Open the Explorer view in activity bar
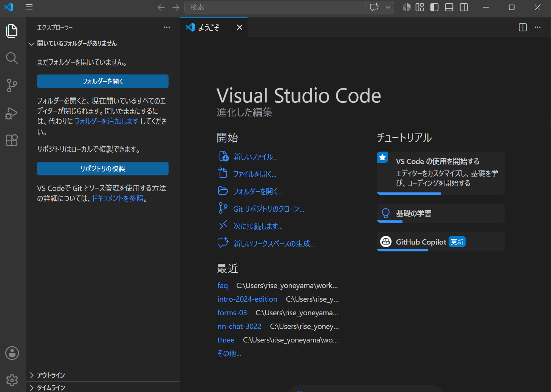Screen dimensions: 551x392 [12, 31]
